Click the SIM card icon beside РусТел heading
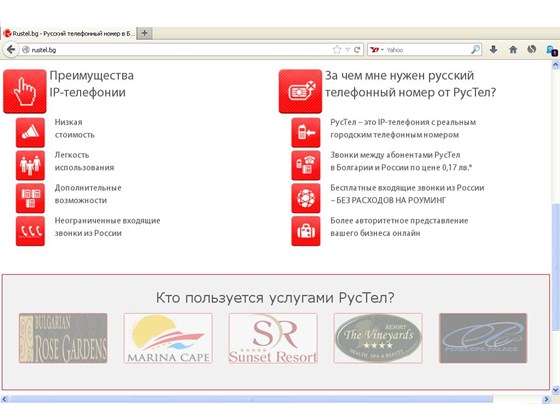Viewport: 560px width, 420px height. point(300,91)
